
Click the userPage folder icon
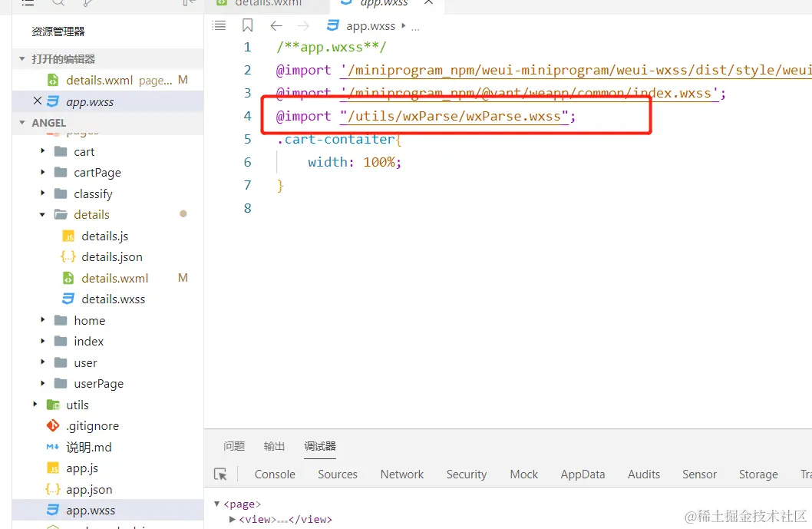coord(61,383)
